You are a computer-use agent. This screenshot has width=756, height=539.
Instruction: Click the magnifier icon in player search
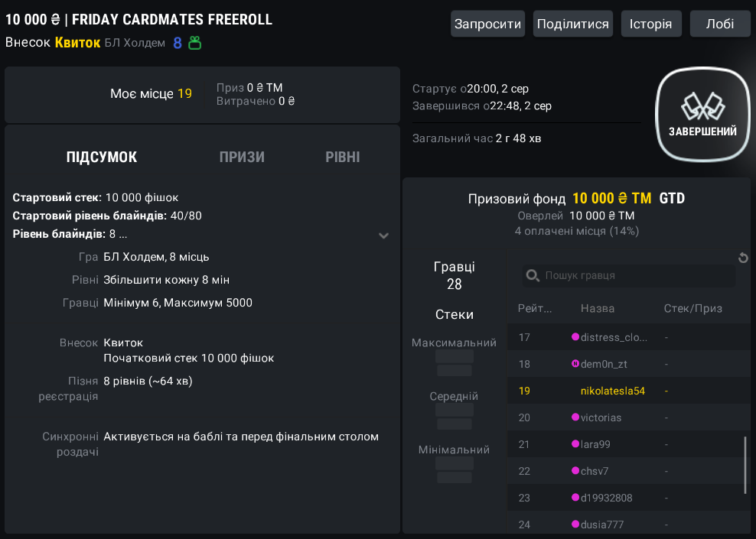click(x=533, y=275)
